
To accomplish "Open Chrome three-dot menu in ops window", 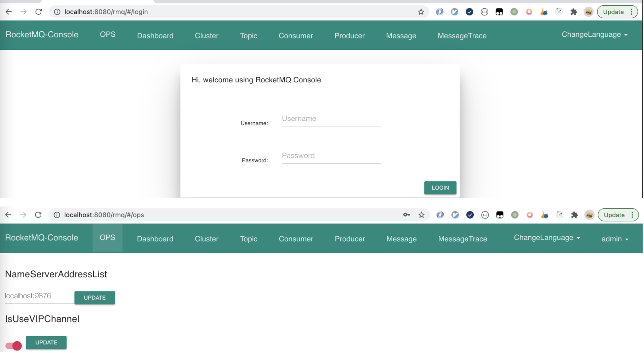I will (633, 215).
